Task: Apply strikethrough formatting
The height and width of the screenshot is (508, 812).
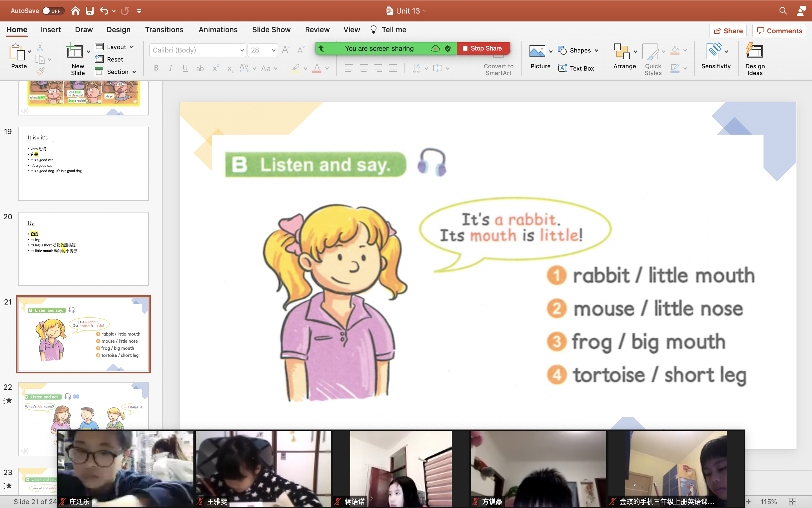Action: pyautogui.click(x=200, y=68)
